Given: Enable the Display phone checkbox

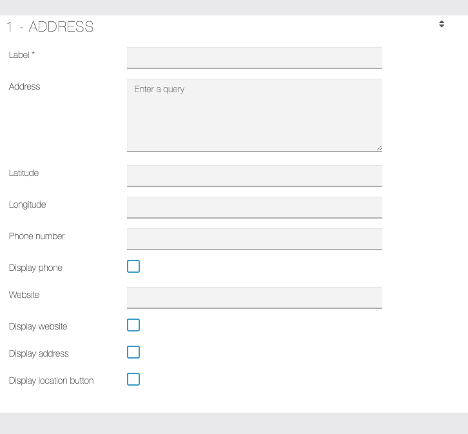Looking at the screenshot, I should click(x=133, y=267).
